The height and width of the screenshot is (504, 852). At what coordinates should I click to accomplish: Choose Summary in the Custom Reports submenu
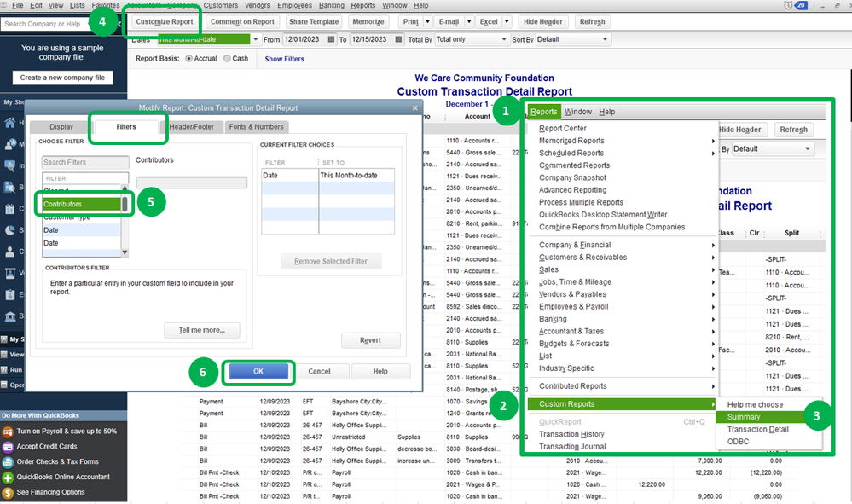click(x=760, y=416)
